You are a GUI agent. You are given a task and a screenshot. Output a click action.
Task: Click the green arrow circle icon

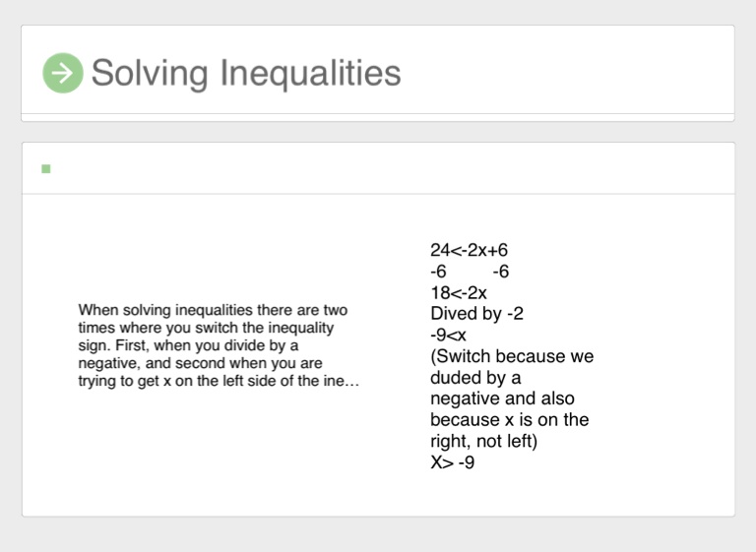pyautogui.click(x=62, y=73)
